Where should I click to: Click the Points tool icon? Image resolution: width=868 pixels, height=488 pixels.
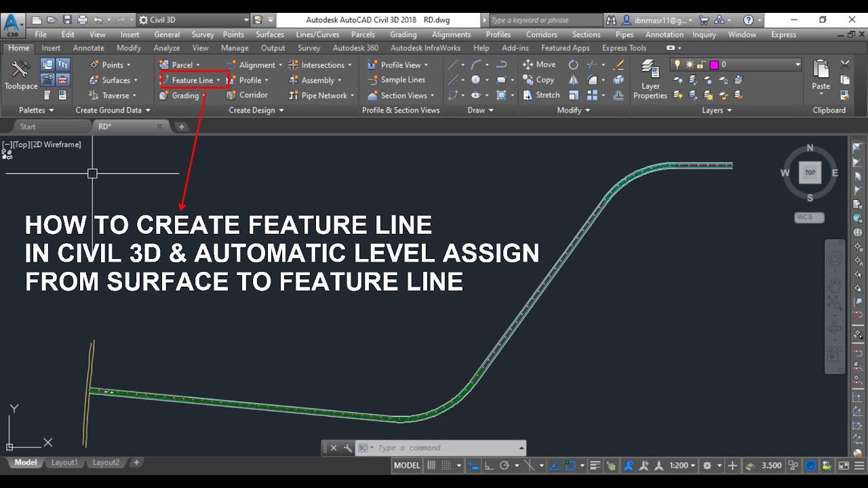point(95,65)
